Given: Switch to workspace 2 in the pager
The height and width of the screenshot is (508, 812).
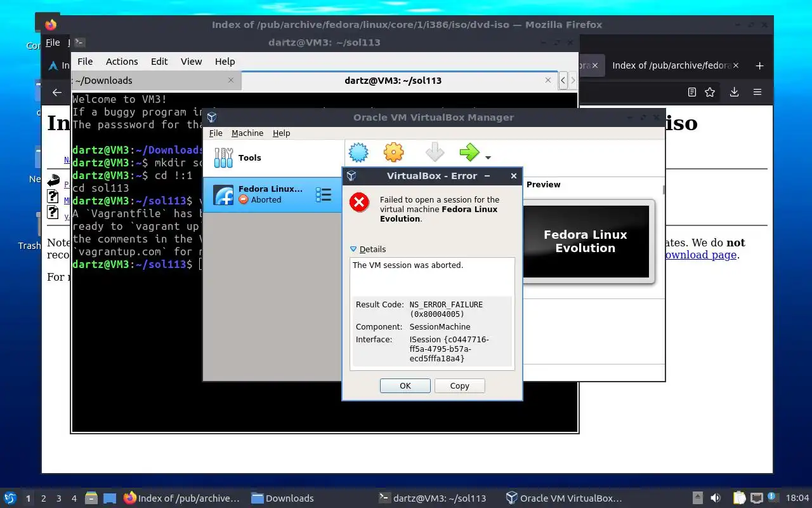Looking at the screenshot, I should pyautogui.click(x=44, y=498).
